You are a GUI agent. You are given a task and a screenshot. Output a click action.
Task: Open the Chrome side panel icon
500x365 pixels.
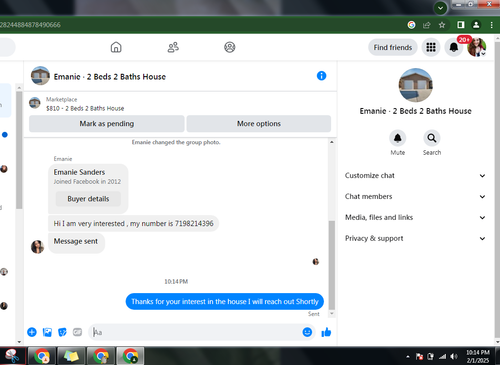tap(461, 25)
